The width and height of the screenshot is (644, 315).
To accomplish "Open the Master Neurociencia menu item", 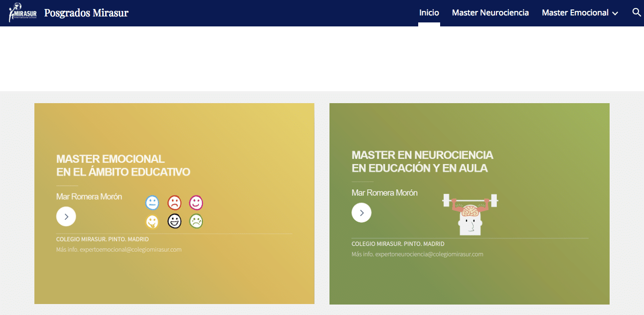I will coord(490,13).
